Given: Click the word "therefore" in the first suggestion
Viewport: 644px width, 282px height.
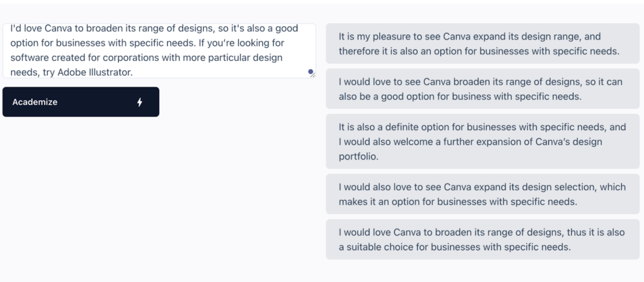Looking at the screenshot, I should pos(359,52).
